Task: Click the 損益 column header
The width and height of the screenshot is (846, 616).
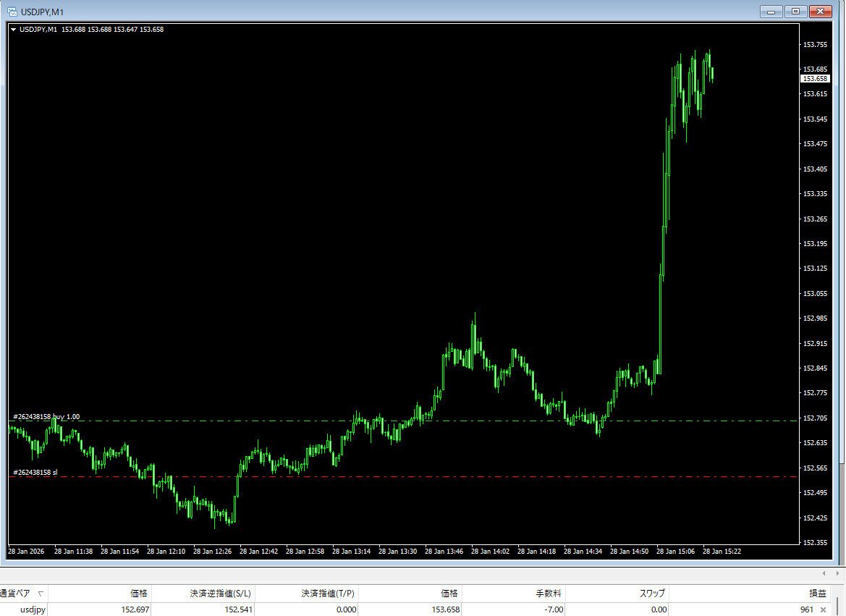Action: click(817, 592)
